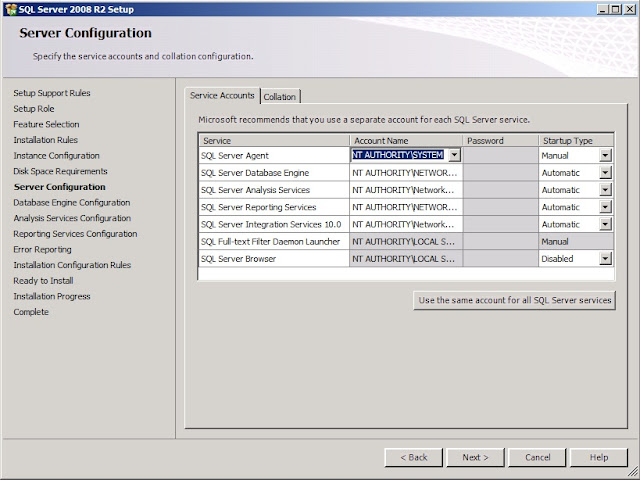This screenshot has width=640, height=480.
Task: Click account name for SQL Server Browser
Action: pyautogui.click(x=406, y=259)
